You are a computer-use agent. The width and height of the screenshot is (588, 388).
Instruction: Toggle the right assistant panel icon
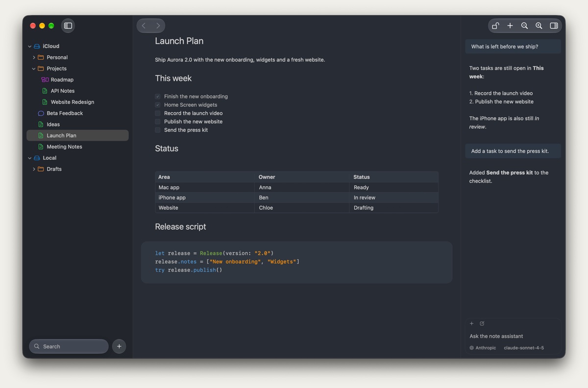[554, 25]
